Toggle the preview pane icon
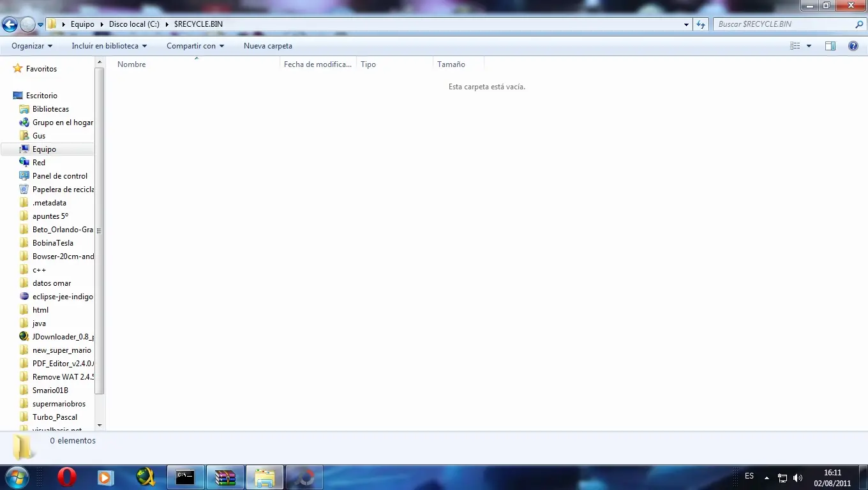 [x=830, y=46]
